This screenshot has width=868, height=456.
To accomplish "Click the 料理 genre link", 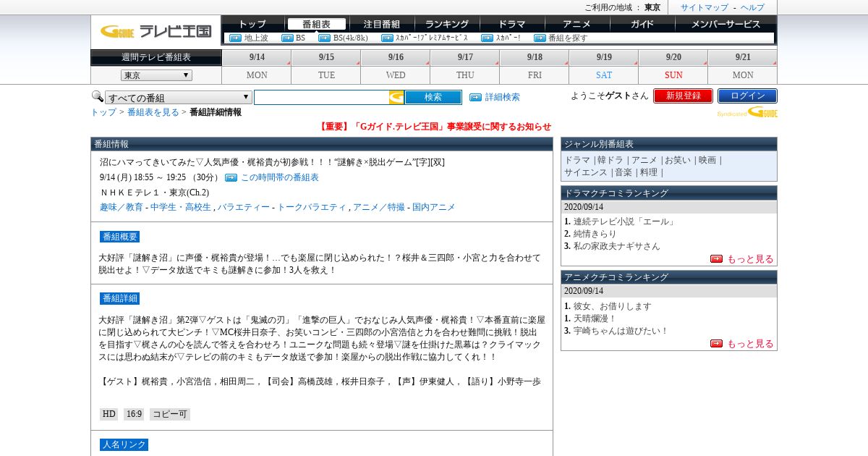I will coord(649,172).
